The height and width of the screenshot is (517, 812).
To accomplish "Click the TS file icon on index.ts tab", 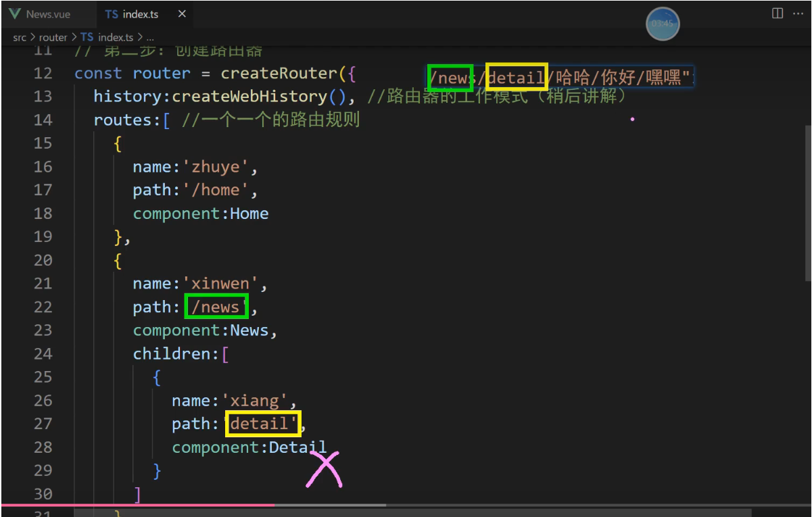I will [112, 14].
